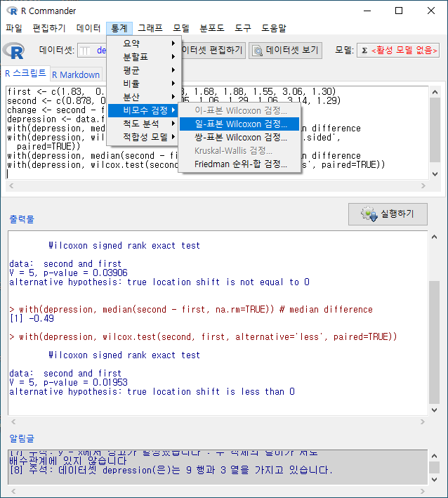Image resolution: width=448 pixels, height=498 pixels.
Task: Click the sigma icon in model selector
Action: (364, 51)
